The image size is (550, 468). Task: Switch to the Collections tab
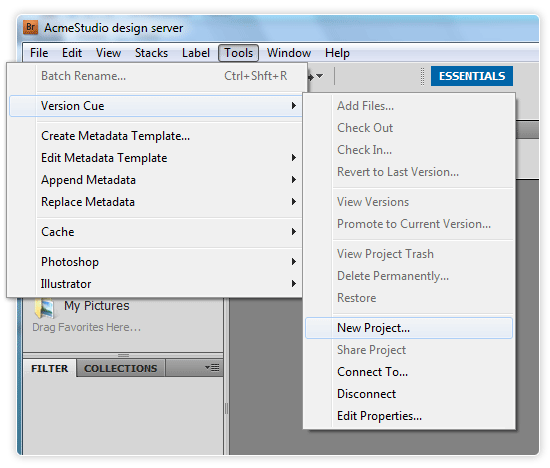[x=121, y=368]
